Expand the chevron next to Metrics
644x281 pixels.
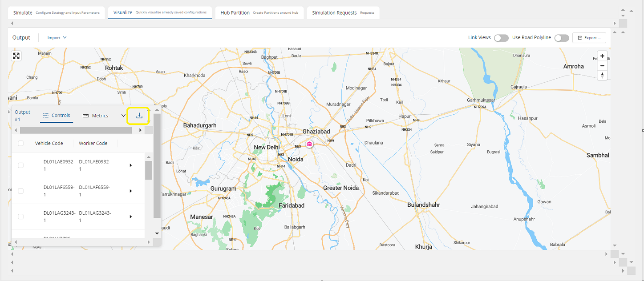coord(123,116)
